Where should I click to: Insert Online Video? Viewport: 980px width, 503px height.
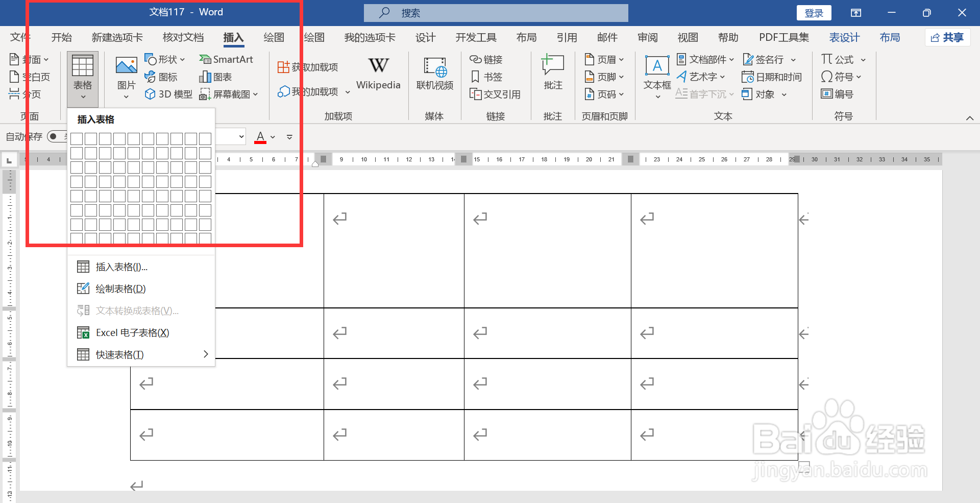click(435, 74)
